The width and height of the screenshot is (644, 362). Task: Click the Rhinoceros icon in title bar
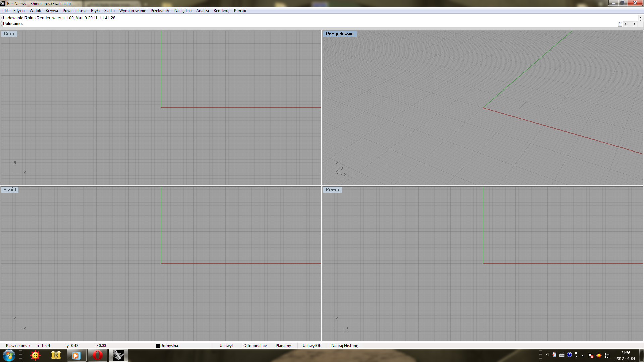click(3, 3)
